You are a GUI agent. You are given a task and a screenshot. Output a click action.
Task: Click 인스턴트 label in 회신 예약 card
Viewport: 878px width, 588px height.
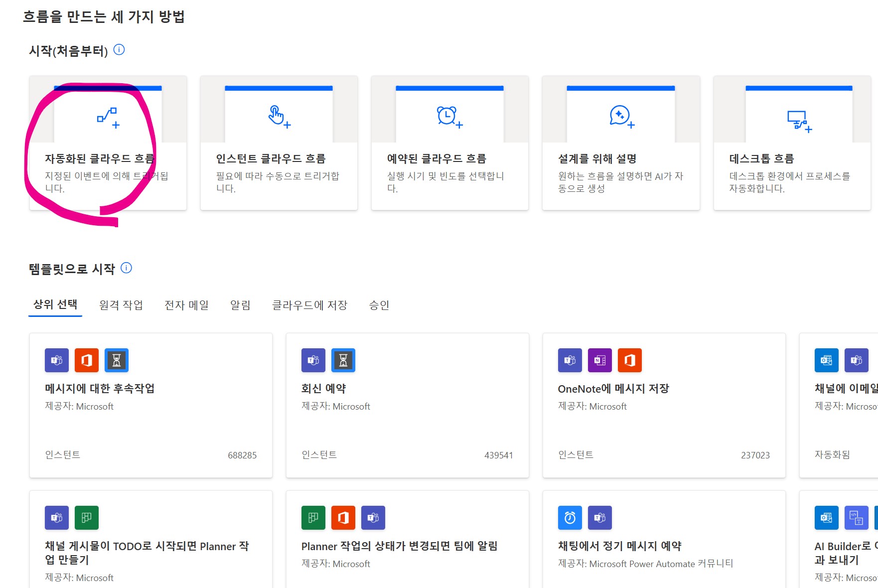319,455
